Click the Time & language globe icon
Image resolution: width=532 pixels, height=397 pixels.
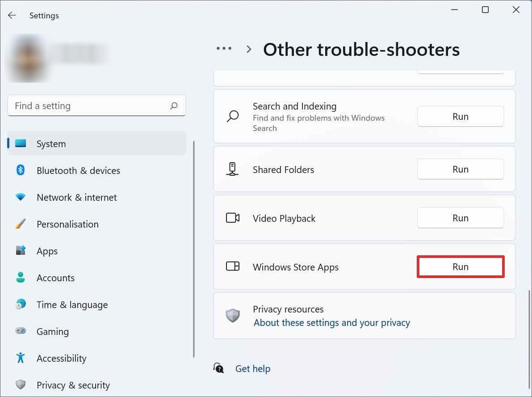coord(21,304)
